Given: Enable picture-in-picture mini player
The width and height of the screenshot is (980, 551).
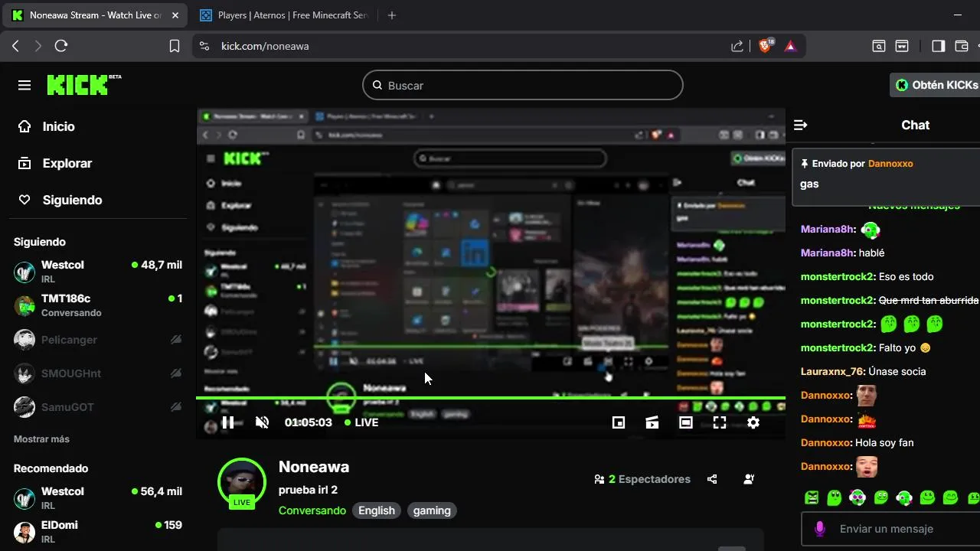Looking at the screenshot, I should [619, 422].
